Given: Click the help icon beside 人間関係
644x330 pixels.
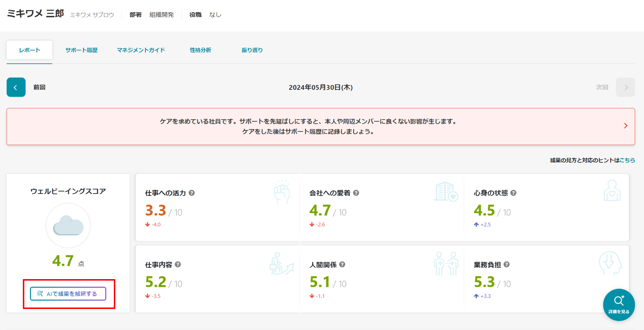Looking at the screenshot, I should pyautogui.click(x=342, y=264).
